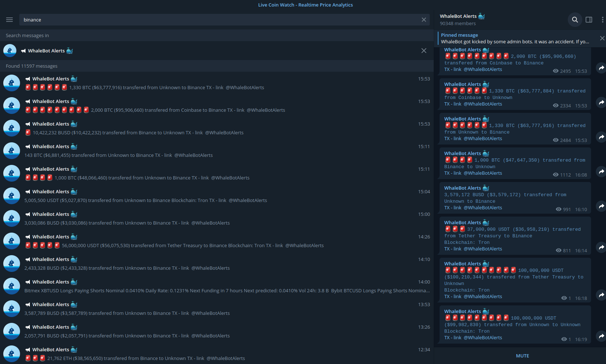Open the chat's three-dot options menu
606x364 pixels.
click(x=602, y=20)
